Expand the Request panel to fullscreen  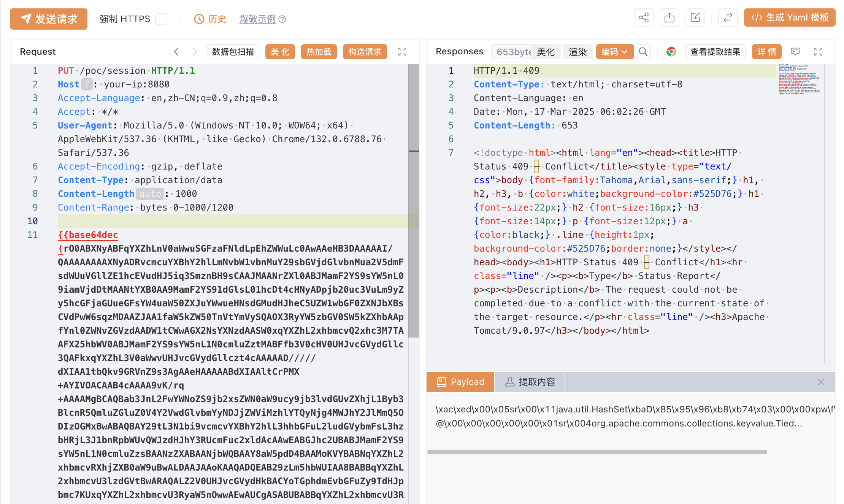coord(402,52)
